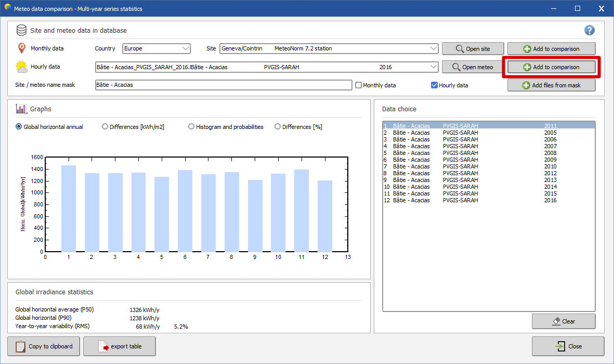Click Open site button

[473, 48]
